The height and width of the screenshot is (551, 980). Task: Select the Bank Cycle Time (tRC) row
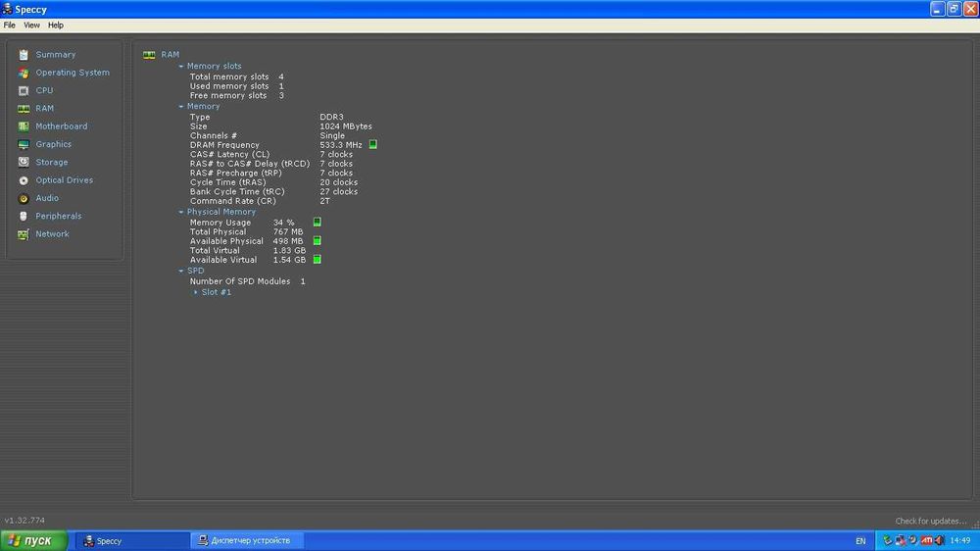273,192
